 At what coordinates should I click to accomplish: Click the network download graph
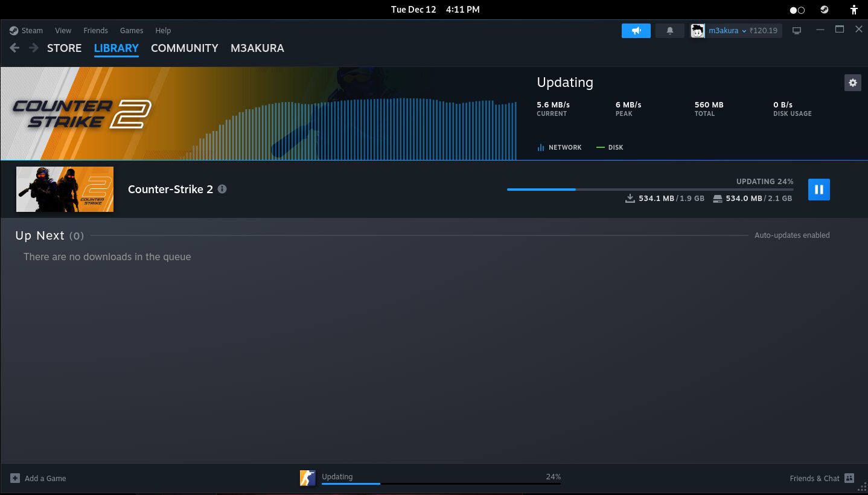click(349, 130)
